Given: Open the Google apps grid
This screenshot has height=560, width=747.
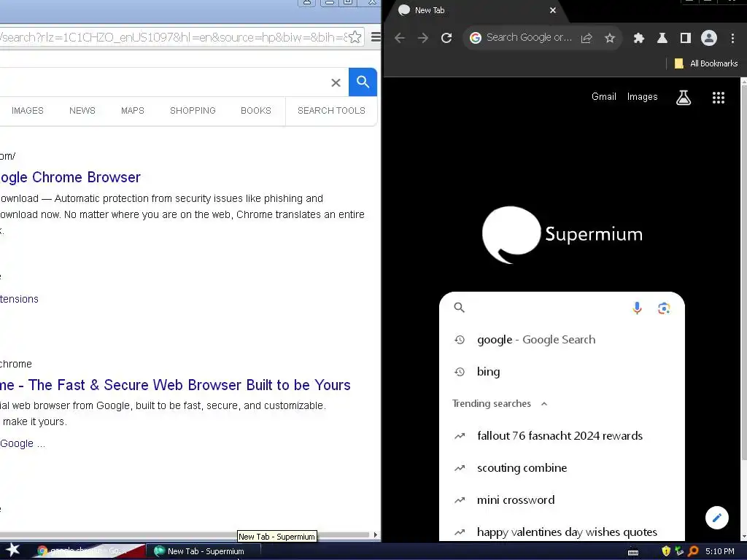Looking at the screenshot, I should 719,98.
